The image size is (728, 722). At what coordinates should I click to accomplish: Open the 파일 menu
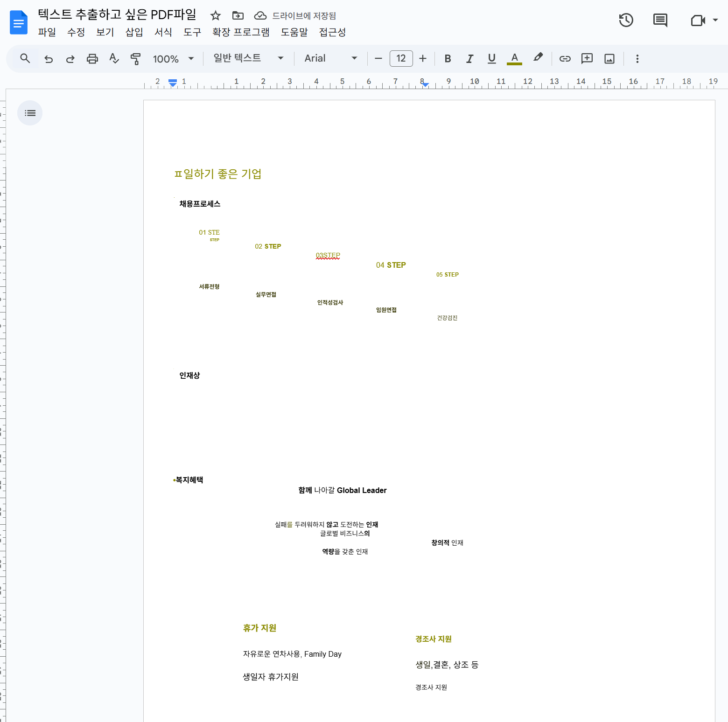click(x=47, y=32)
